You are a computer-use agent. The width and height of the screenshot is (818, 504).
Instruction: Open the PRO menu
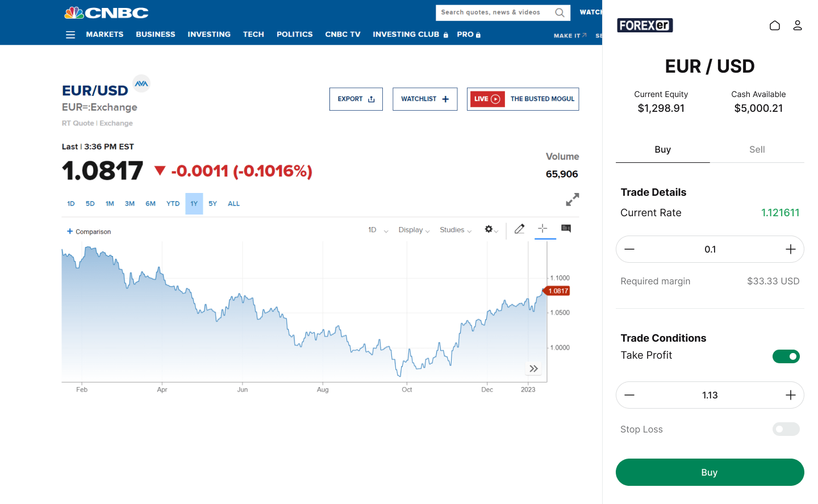469,35
